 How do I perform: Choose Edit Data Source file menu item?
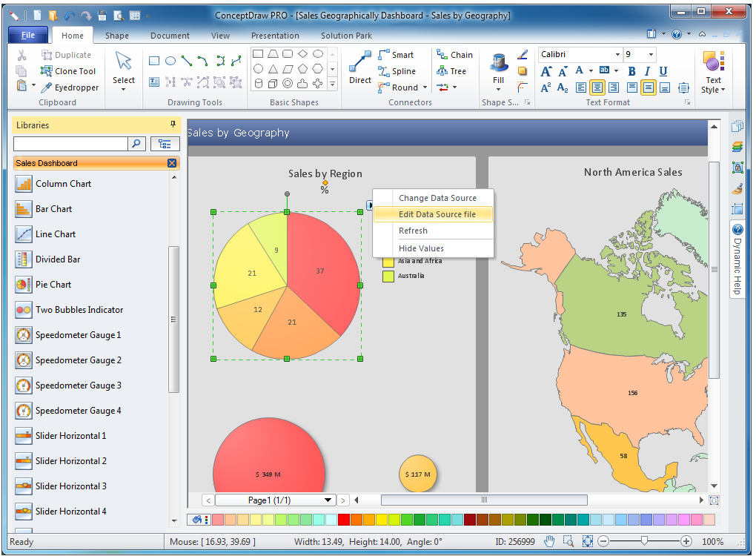(437, 214)
